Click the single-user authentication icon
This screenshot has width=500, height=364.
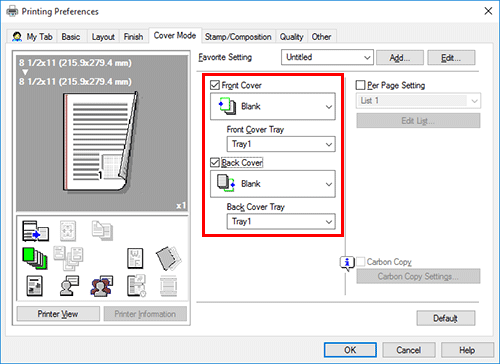(x=69, y=286)
